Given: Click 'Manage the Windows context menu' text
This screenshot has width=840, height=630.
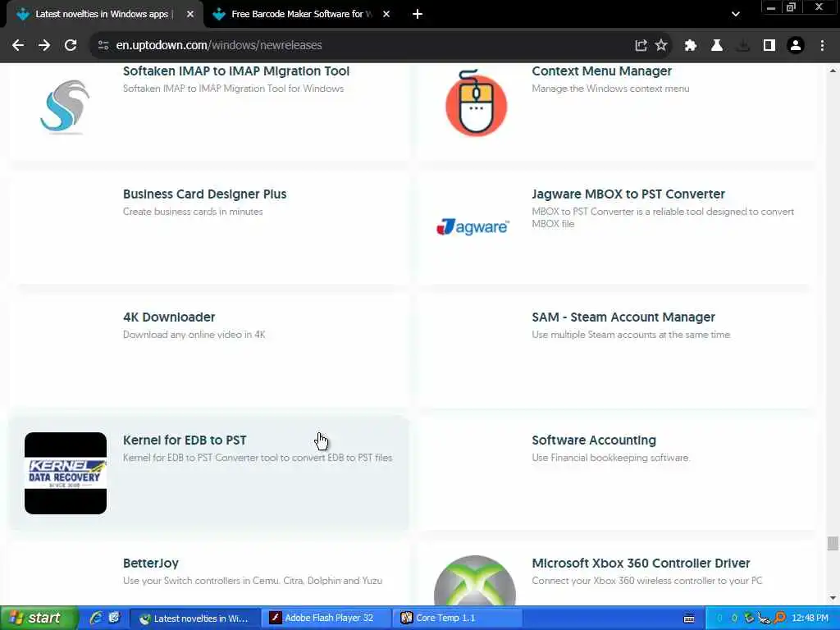Looking at the screenshot, I should point(610,89).
